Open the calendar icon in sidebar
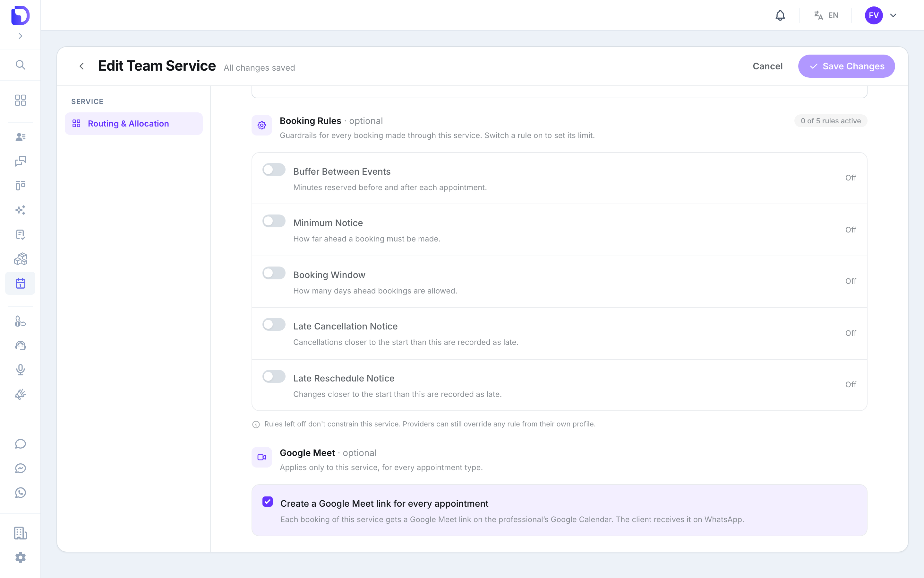 click(x=20, y=283)
